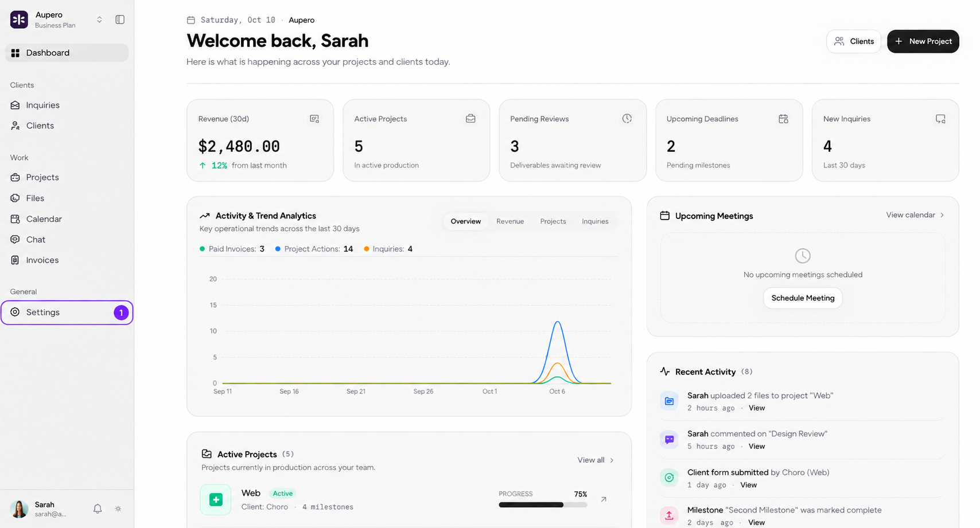Collapse sidebar with panel toggle icon
The image size is (980, 528).
120,19
